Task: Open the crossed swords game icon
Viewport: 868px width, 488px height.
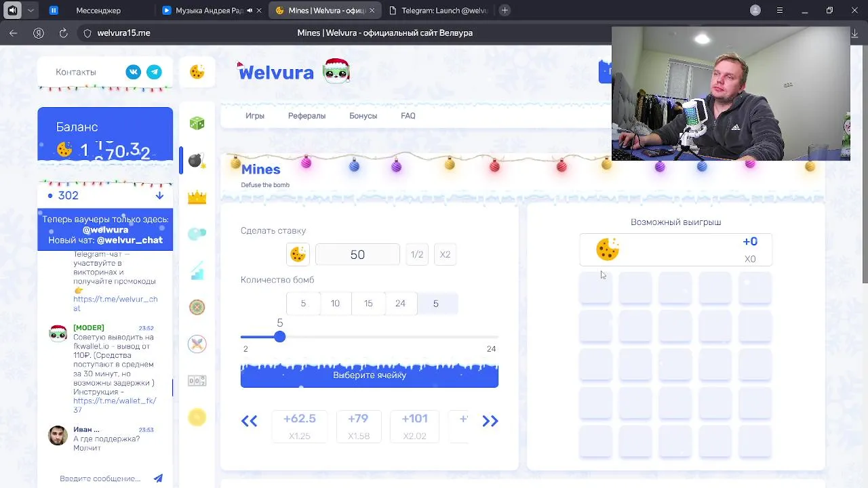Action: pyautogui.click(x=197, y=344)
